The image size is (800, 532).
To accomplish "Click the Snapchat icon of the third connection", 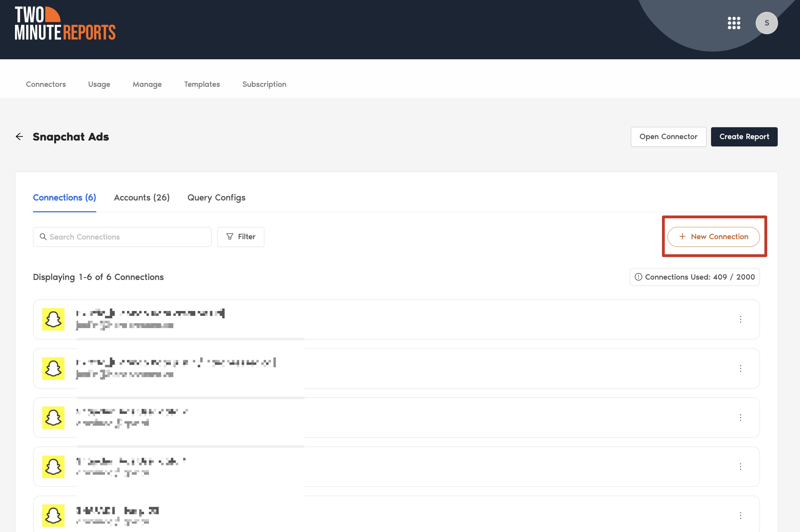I will [x=53, y=418].
